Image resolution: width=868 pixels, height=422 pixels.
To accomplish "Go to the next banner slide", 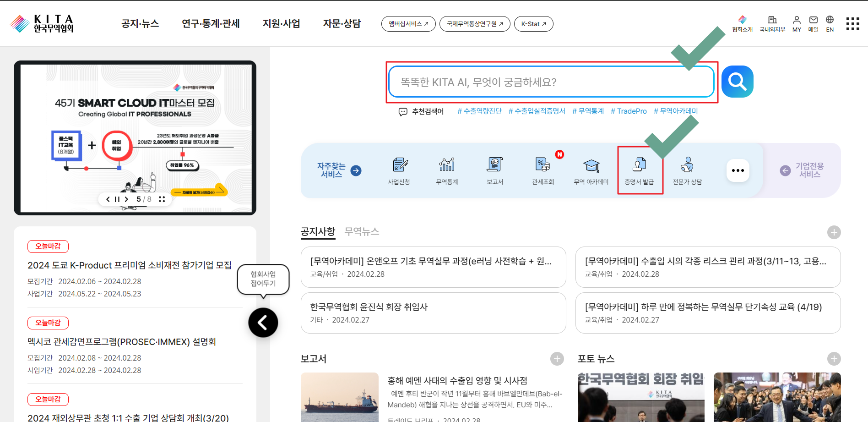I will (126, 199).
